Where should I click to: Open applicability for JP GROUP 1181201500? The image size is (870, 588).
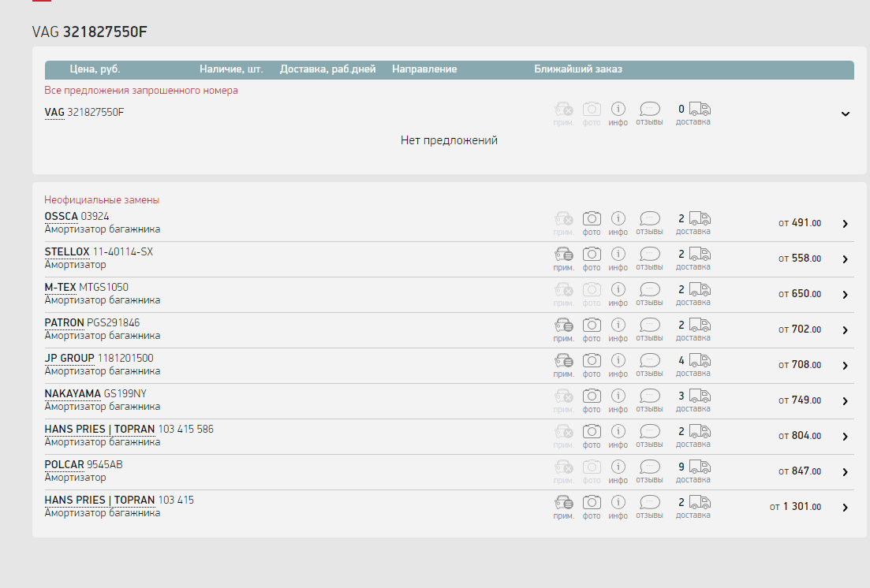[564, 366]
